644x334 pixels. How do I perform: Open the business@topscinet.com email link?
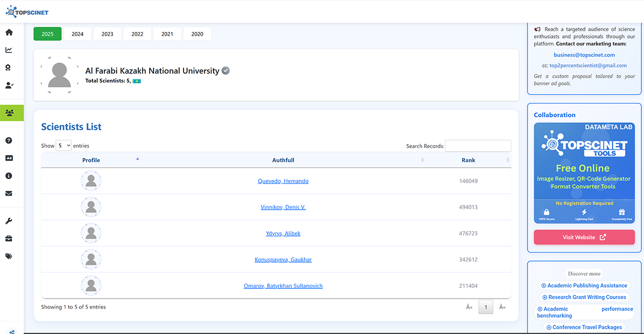584,55
